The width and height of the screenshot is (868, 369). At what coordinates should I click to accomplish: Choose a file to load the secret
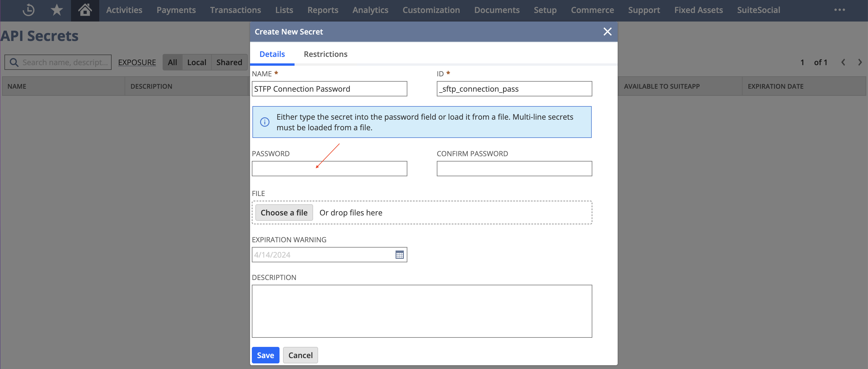pos(284,212)
